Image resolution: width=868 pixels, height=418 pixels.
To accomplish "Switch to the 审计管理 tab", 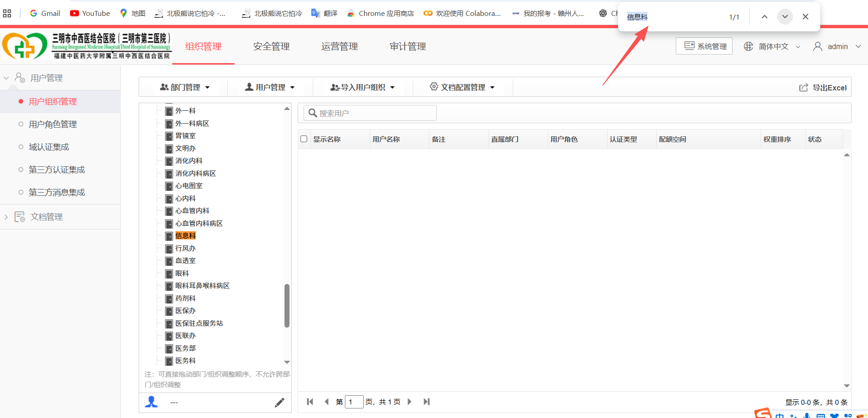I will (408, 46).
